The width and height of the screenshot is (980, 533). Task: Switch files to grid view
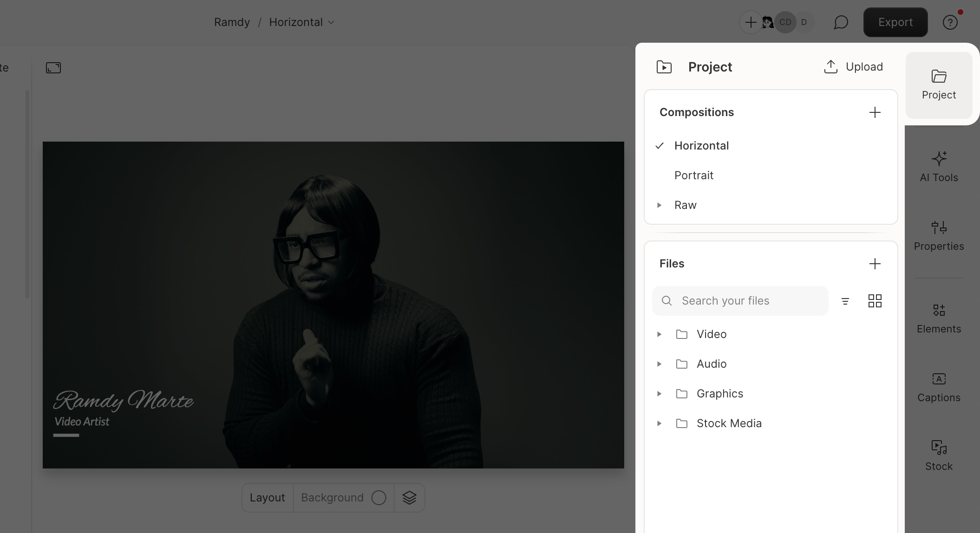(x=875, y=301)
